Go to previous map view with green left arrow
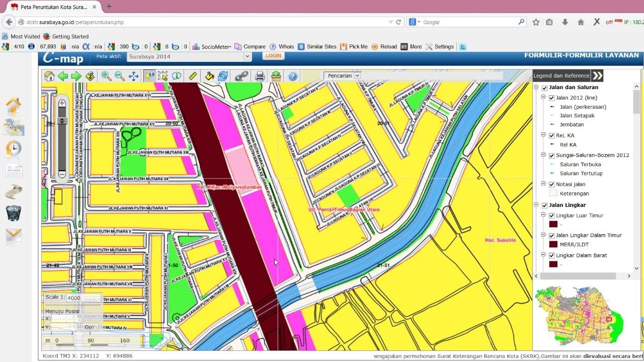This screenshot has height=362, width=644. tap(63, 76)
